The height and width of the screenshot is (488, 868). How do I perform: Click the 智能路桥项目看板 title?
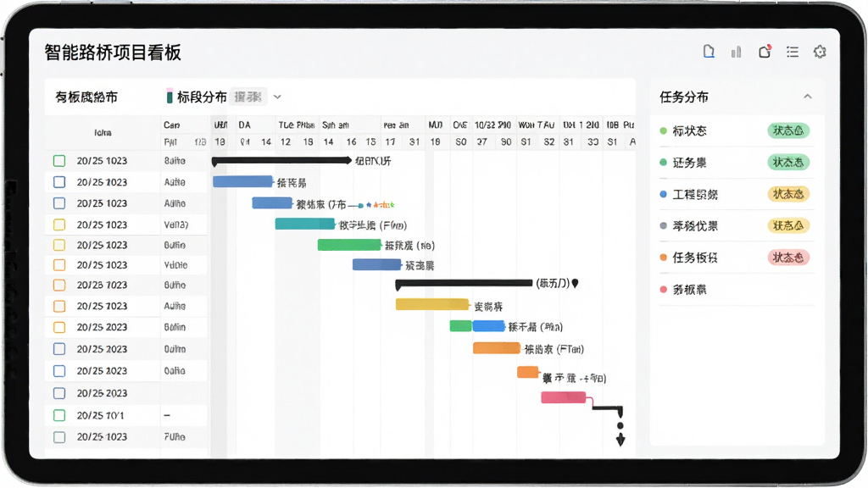113,53
